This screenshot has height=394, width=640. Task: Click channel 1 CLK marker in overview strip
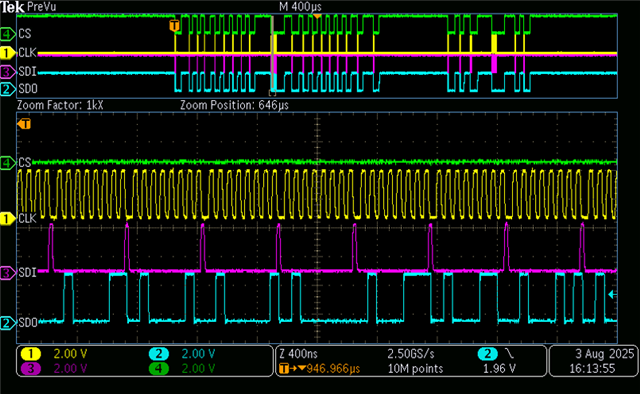[x=7, y=53]
